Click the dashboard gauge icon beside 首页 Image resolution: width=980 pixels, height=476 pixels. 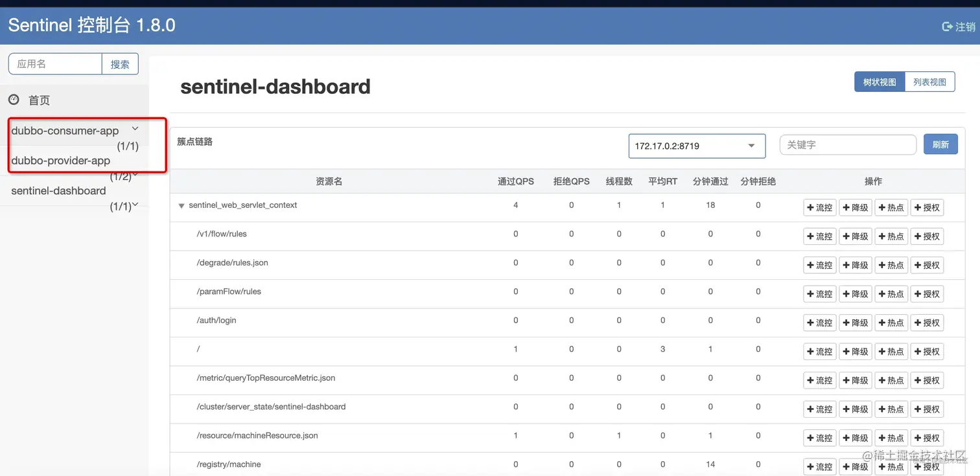click(x=14, y=100)
